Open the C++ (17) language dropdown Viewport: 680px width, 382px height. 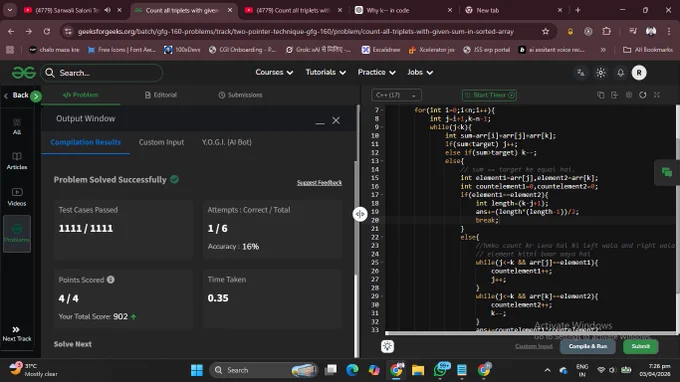396,95
